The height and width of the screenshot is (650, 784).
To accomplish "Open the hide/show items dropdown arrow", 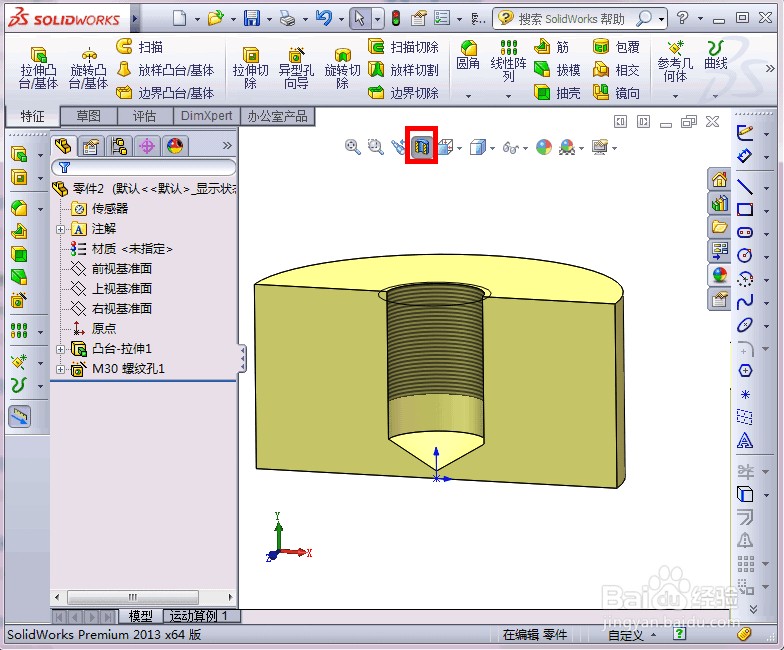I will pos(525,148).
